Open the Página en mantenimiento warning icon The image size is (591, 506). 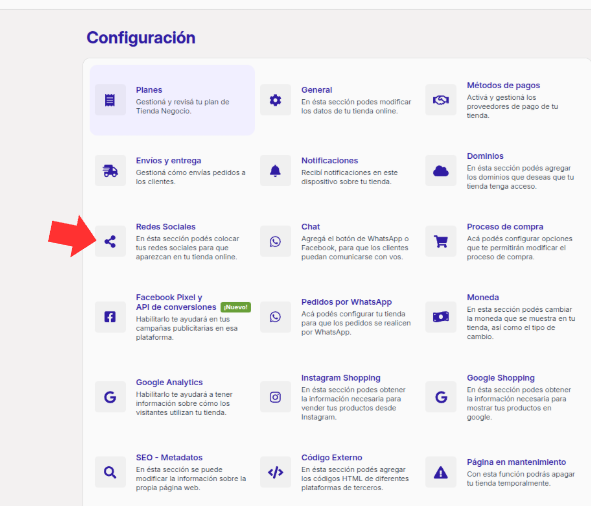(x=441, y=472)
